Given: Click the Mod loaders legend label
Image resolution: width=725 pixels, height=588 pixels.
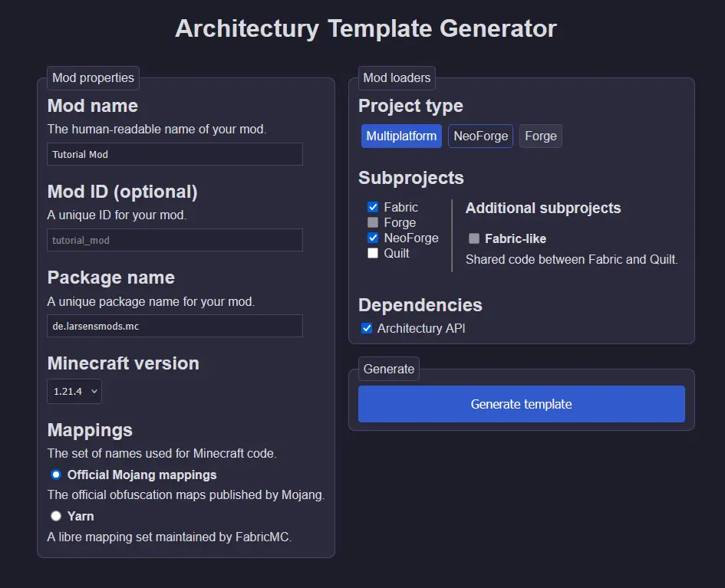Looking at the screenshot, I should click(397, 77).
